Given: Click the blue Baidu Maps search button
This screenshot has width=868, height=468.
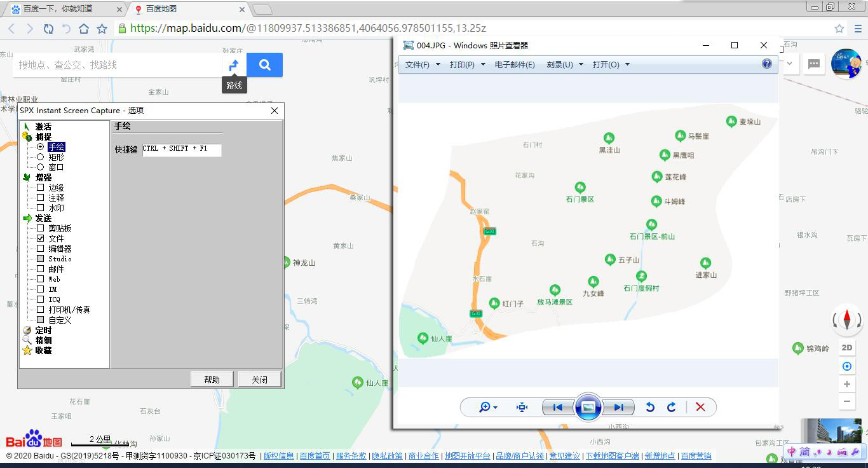Looking at the screenshot, I should click(264, 65).
